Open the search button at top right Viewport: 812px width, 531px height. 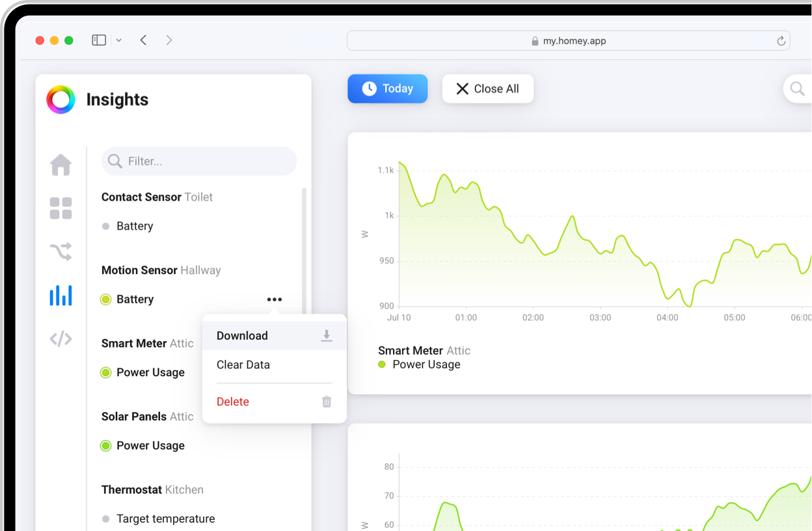[x=797, y=88]
